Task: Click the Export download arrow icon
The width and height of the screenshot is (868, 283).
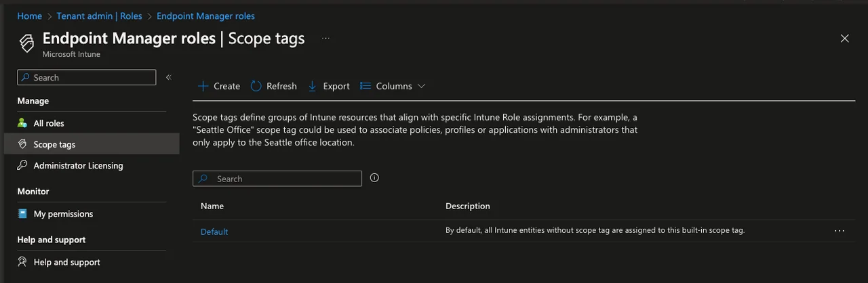Action: pyautogui.click(x=313, y=86)
